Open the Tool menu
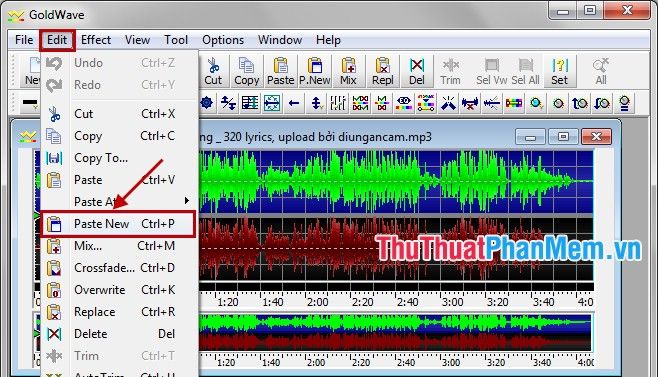658x377 pixels. click(x=176, y=40)
